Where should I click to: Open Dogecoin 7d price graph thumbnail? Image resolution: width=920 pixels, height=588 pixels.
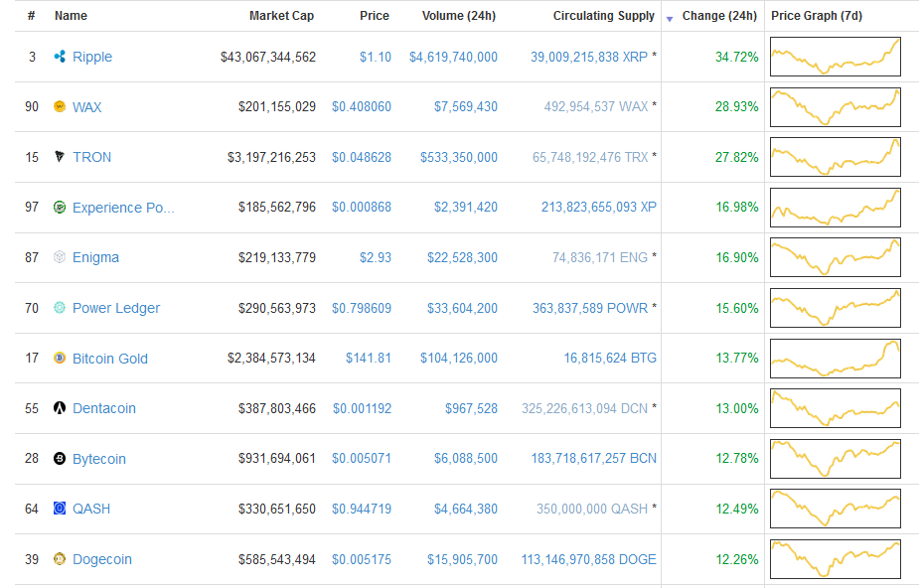pos(835,558)
